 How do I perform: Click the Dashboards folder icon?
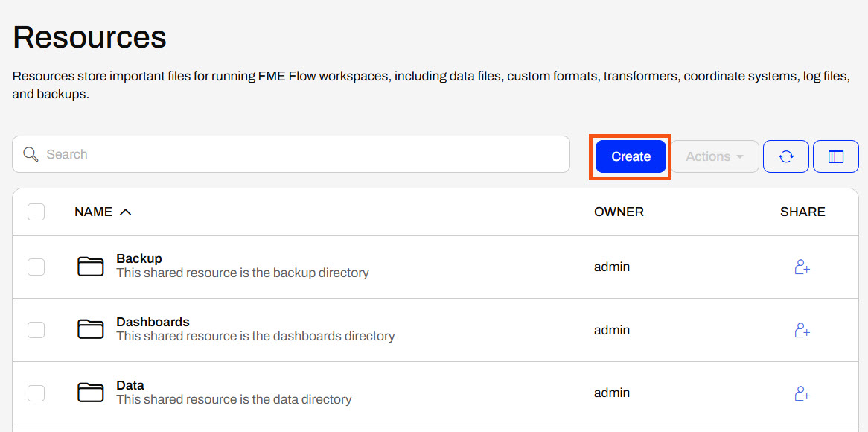click(91, 329)
